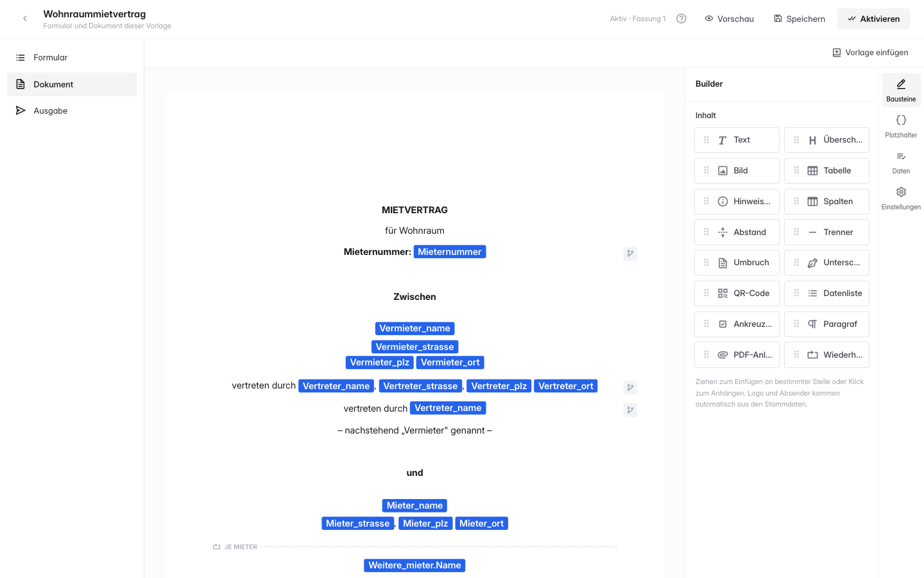Open the Vorschau preview
The image size is (924, 578).
[x=729, y=19]
